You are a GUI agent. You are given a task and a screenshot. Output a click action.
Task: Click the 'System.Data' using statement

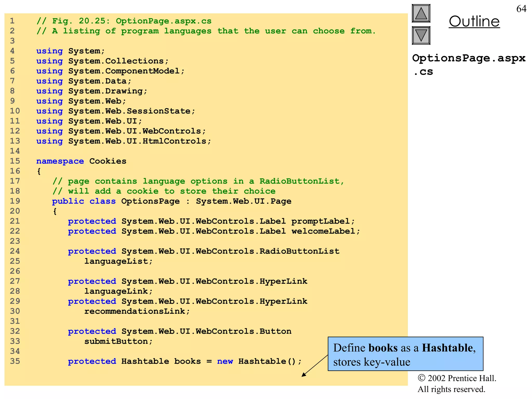84,81
